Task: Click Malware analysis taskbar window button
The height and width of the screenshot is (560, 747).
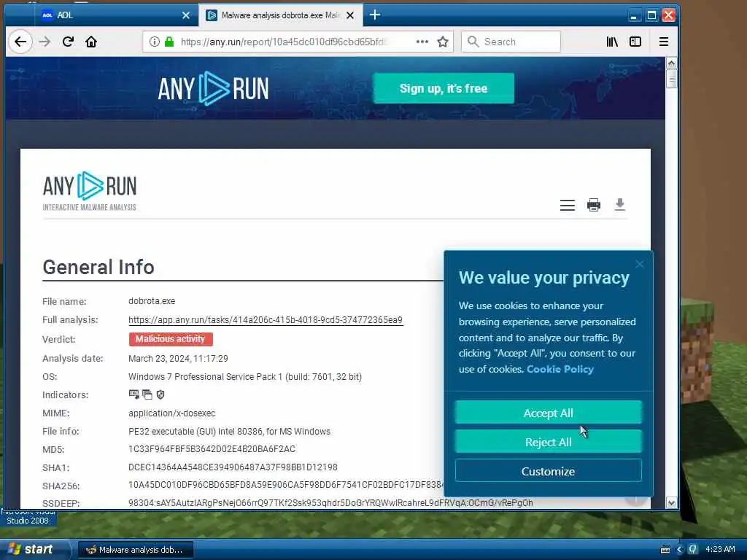Action: 135,550
